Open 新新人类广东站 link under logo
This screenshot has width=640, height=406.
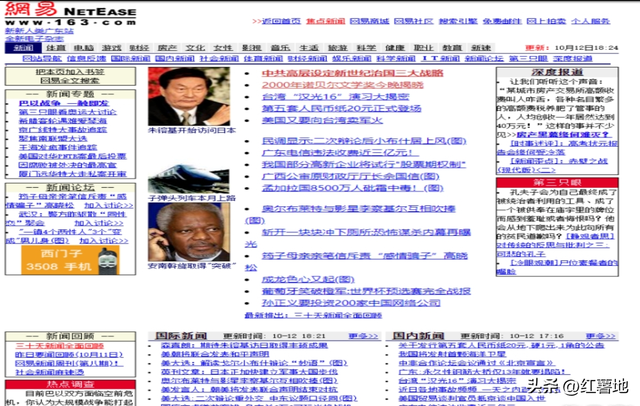(39, 31)
